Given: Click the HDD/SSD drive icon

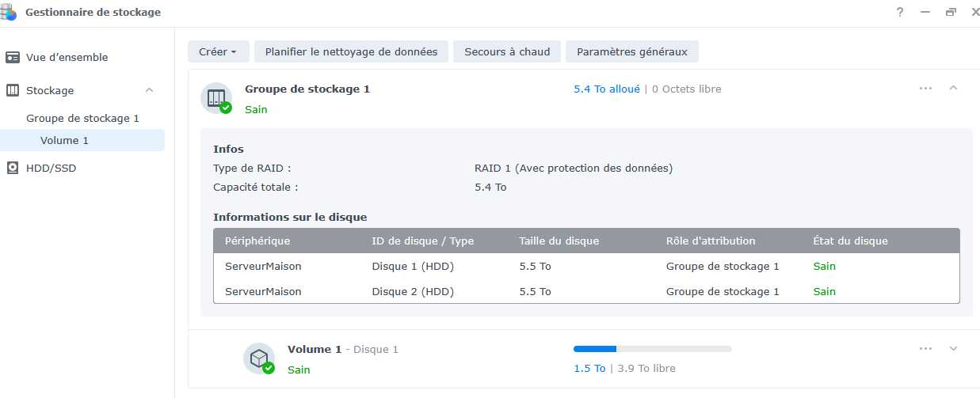Looking at the screenshot, I should tap(13, 169).
